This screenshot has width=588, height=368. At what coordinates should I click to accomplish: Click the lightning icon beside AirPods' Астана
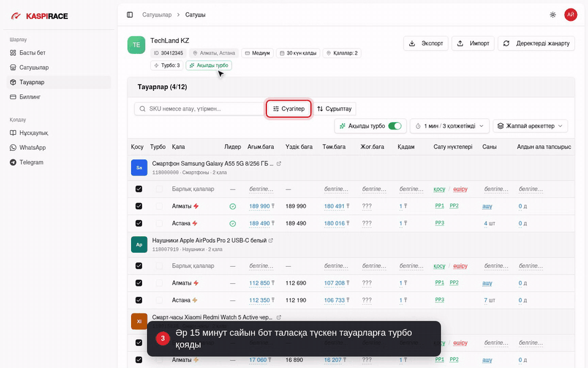coord(195,300)
